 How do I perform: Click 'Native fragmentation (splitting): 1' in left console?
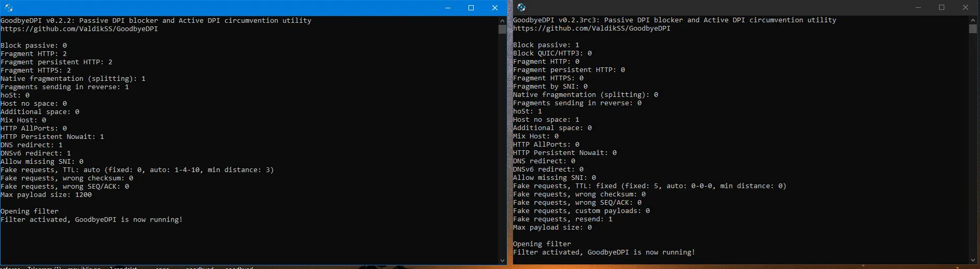(x=73, y=79)
